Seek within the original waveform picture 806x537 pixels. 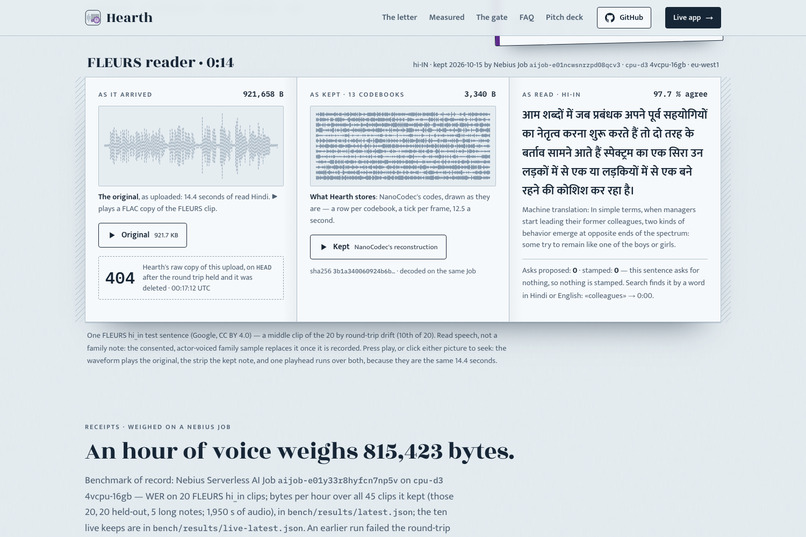point(191,146)
